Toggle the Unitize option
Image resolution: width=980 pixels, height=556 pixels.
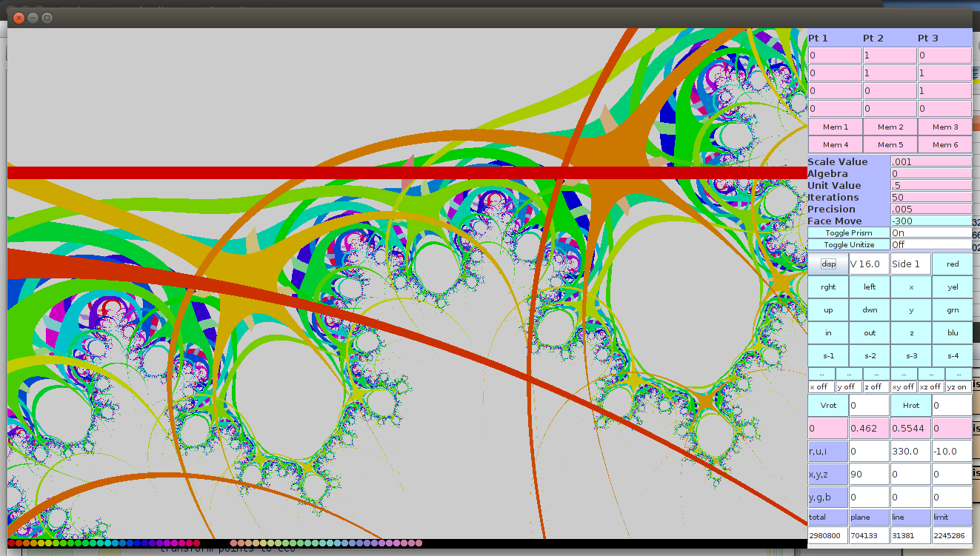click(x=849, y=244)
